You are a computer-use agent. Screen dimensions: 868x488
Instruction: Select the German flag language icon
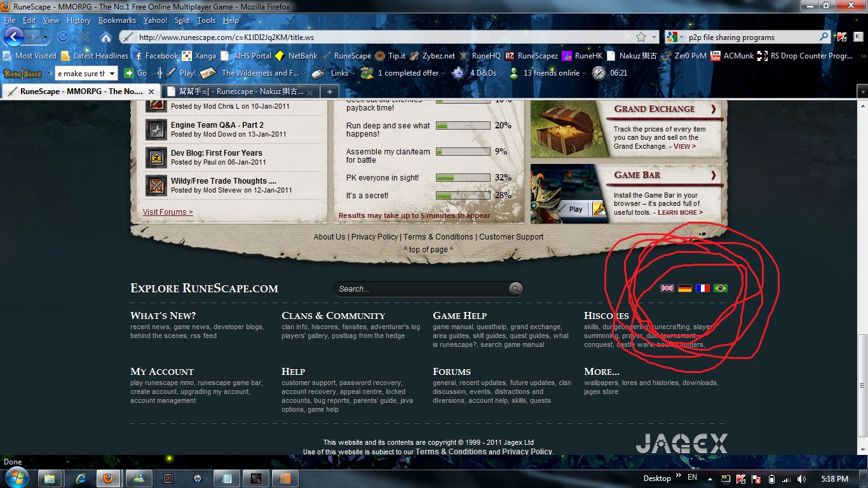click(x=684, y=288)
